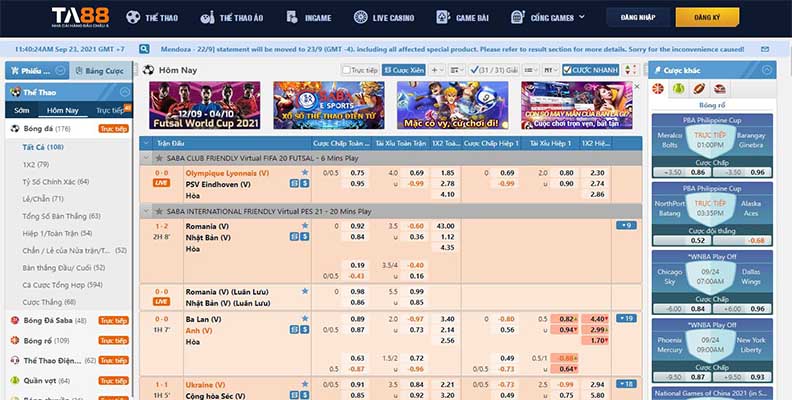The width and height of the screenshot is (792, 400).
Task: Click soccer ball icon beside Hôm Nay heading
Action: pyautogui.click(x=148, y=70)
